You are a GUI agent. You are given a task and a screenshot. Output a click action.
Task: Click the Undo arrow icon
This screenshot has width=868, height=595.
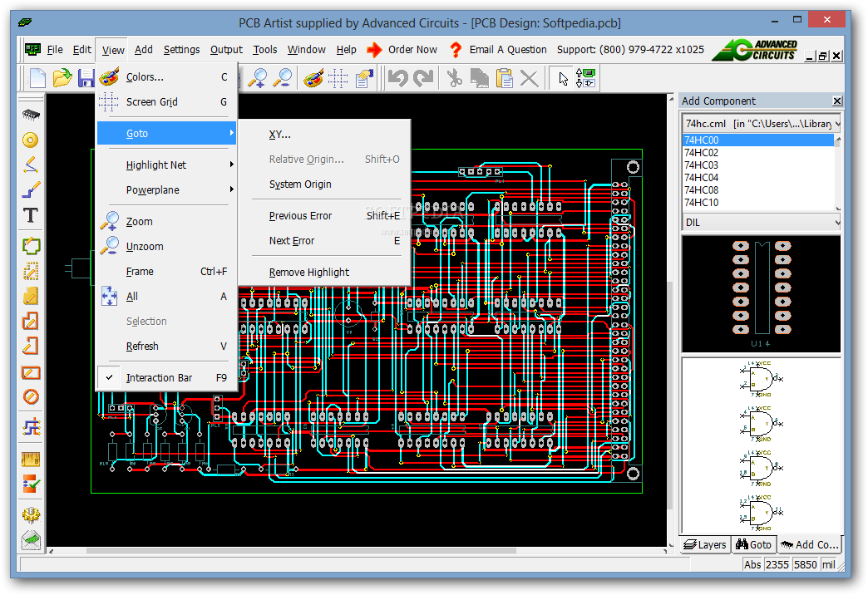click(397, 78)
